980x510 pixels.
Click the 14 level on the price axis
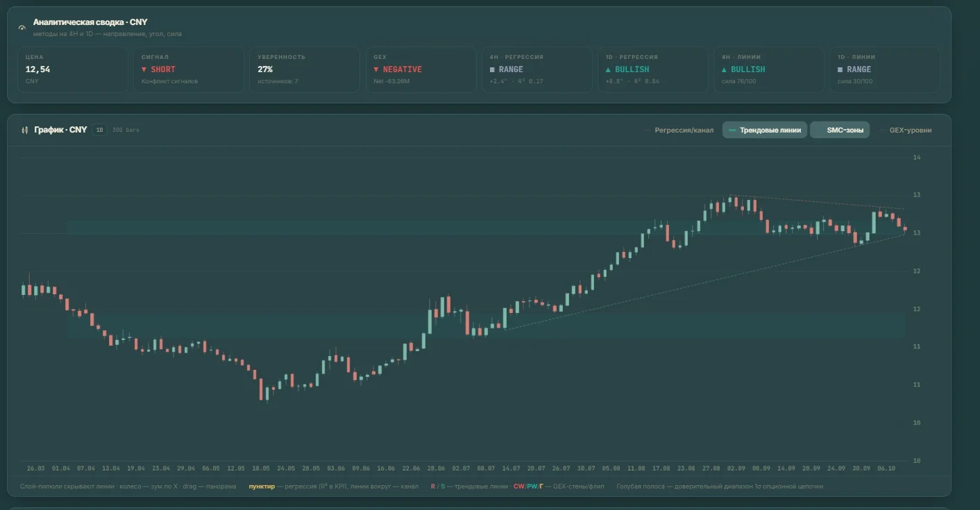(x=917, y=158)
